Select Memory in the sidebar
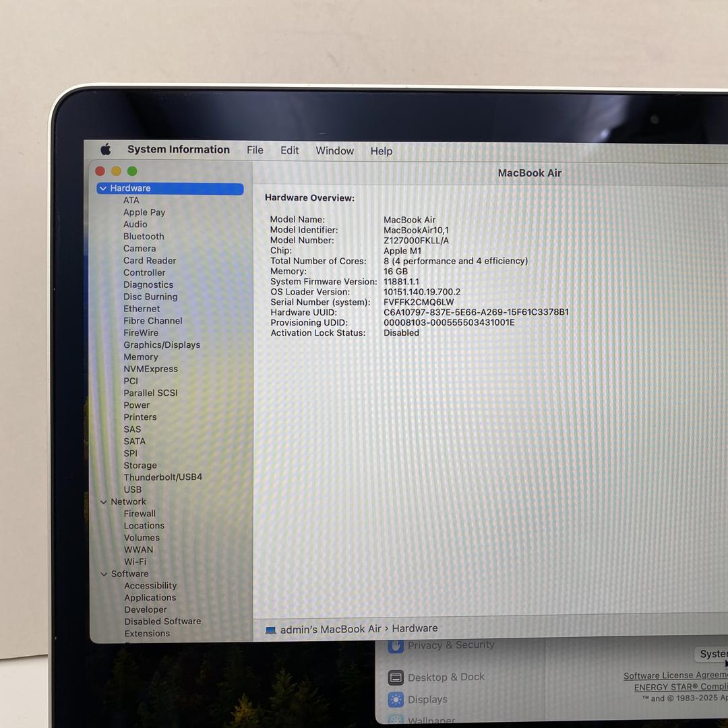The image size is (728, 728). tap(141, 357)
